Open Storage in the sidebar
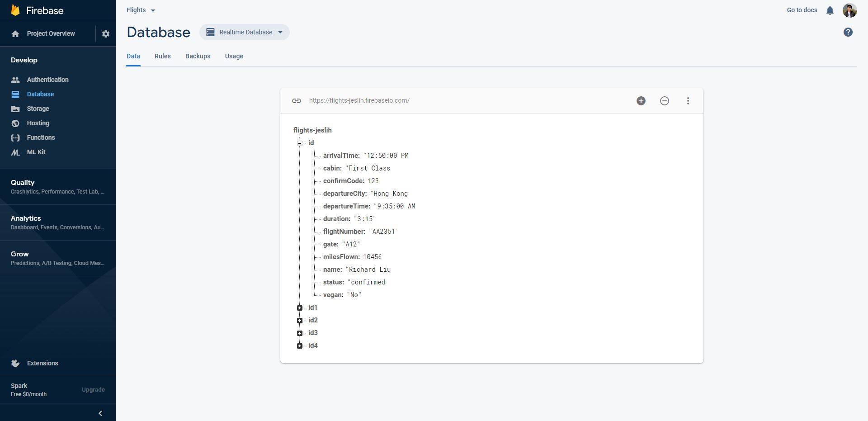868x421 pixels. (38, 109)
